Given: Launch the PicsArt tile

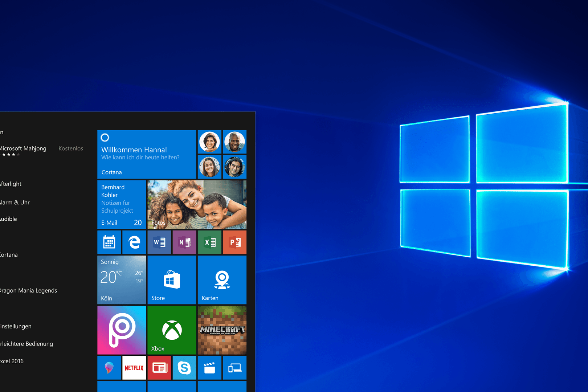Looking at the screenshot, I should click(122, 330).
